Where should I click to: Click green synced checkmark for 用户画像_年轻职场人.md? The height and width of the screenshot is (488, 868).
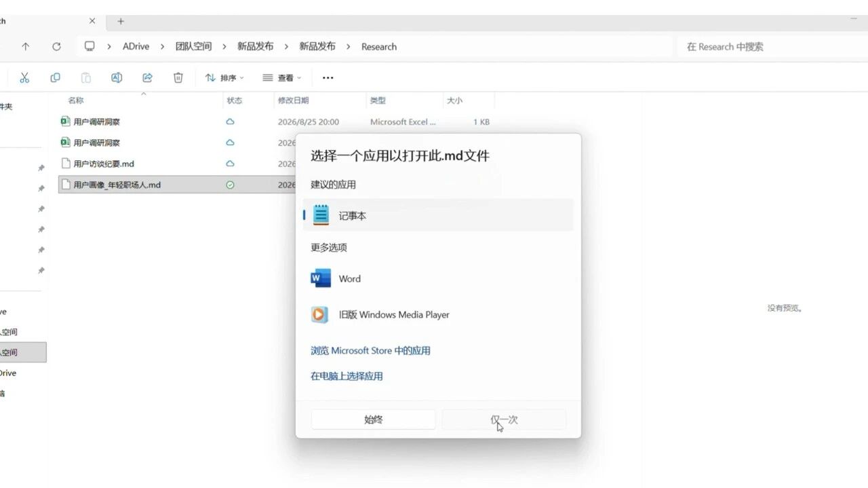(x=230, y=185)
